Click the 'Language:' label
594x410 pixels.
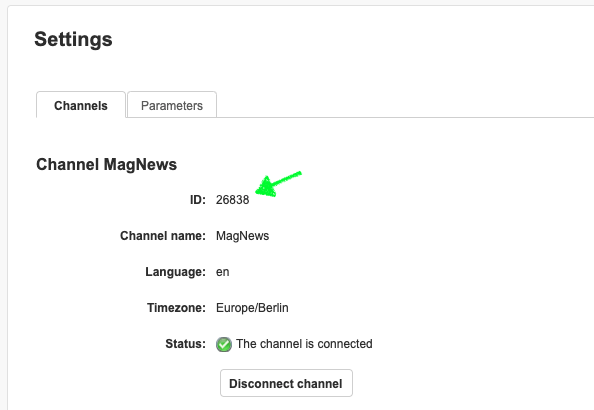click(175, 272)
